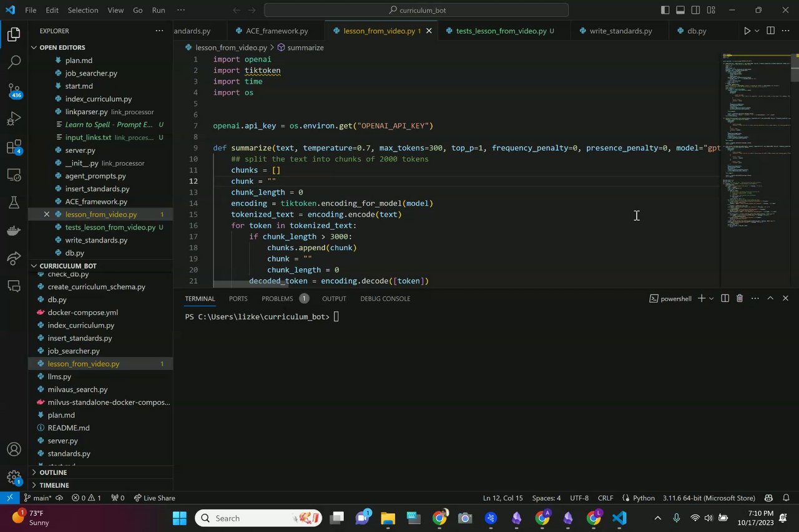Open the Windows Start menu
Image resolution: width=799 pixels, height=532 pixels.
click(x=179, y=518)
